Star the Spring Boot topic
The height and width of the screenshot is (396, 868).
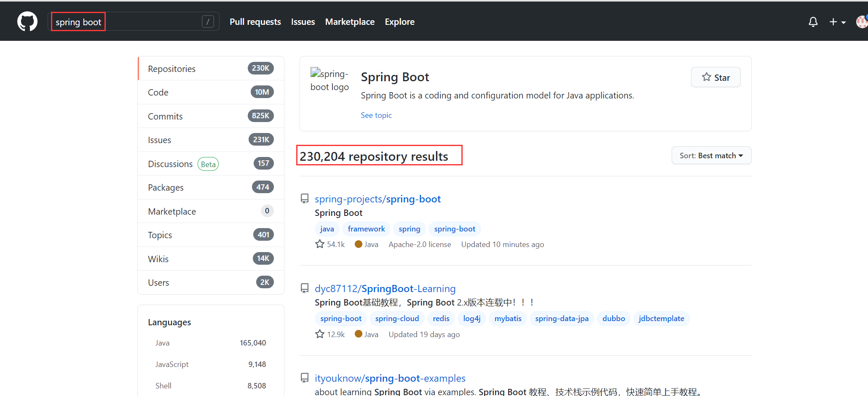715,77
